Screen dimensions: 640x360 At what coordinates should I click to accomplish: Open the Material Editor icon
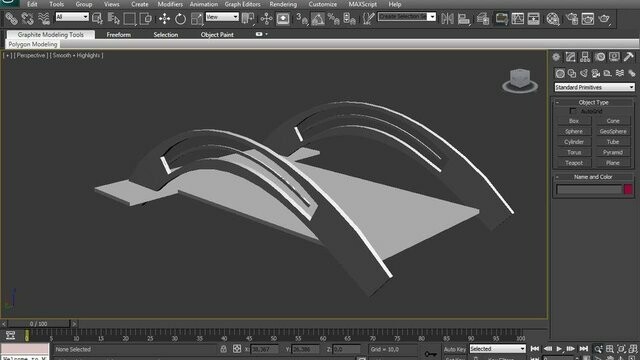coord(553,19)
